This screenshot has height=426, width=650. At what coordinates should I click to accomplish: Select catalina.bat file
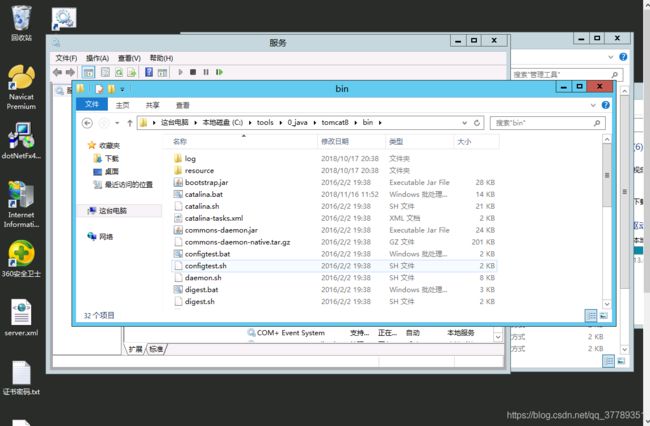334,194
